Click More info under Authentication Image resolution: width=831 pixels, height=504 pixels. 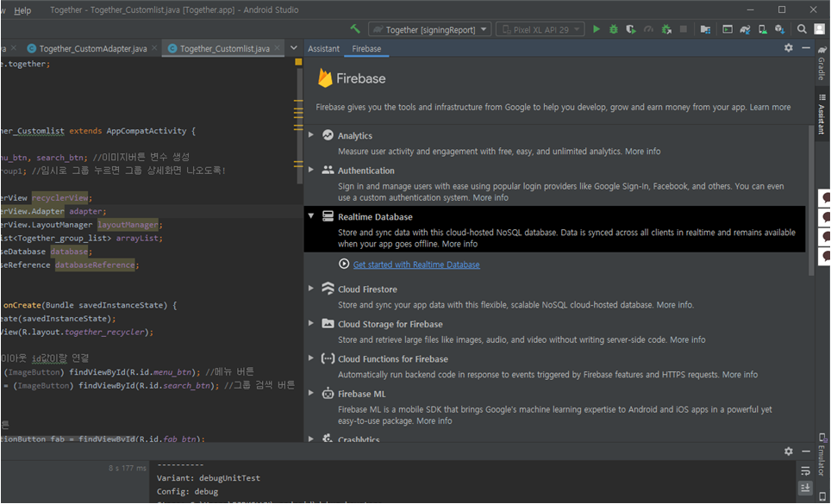[490, 197]
